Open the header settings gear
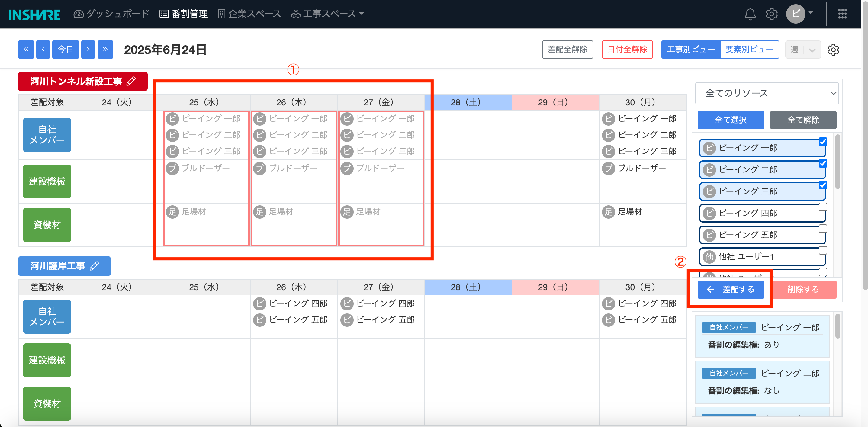This screenshot has height=427, width=868. click(x=771, y=14)
